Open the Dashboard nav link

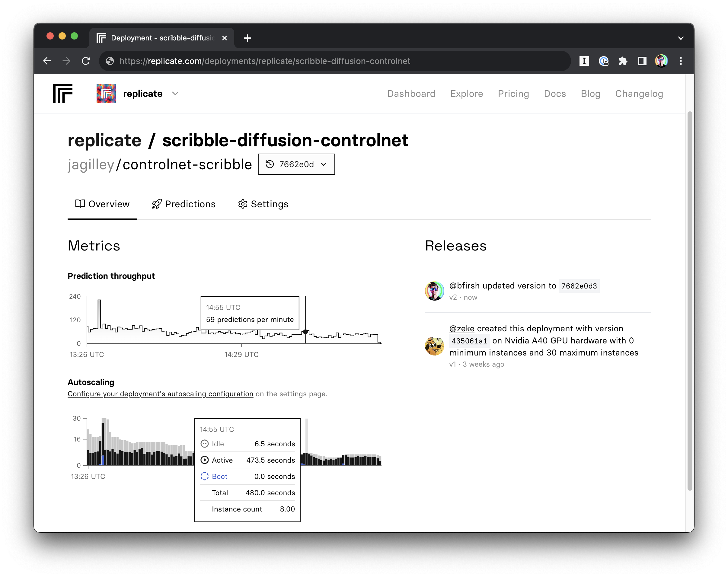[x=411, y=94]
